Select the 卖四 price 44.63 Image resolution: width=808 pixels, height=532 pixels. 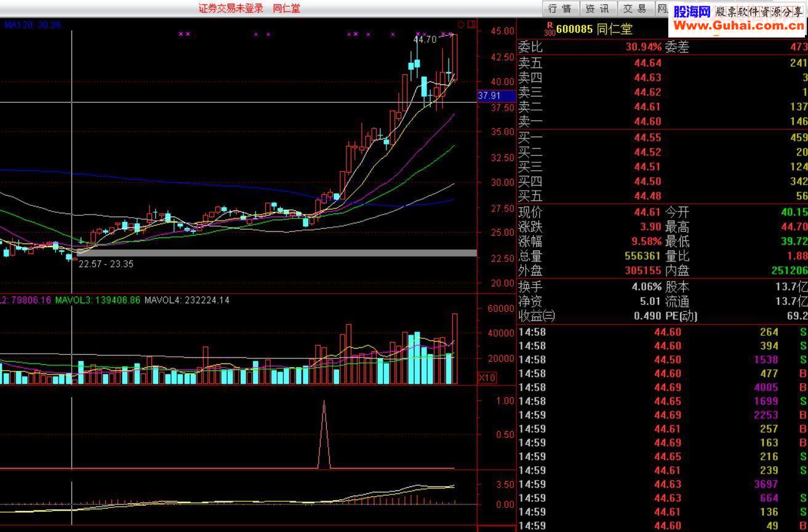coord(647,77)
